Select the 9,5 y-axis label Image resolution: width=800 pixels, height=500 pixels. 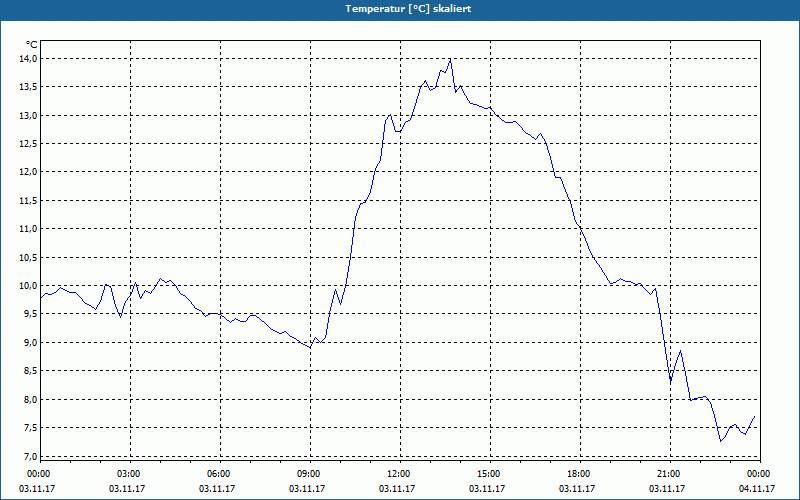(31, 314)
